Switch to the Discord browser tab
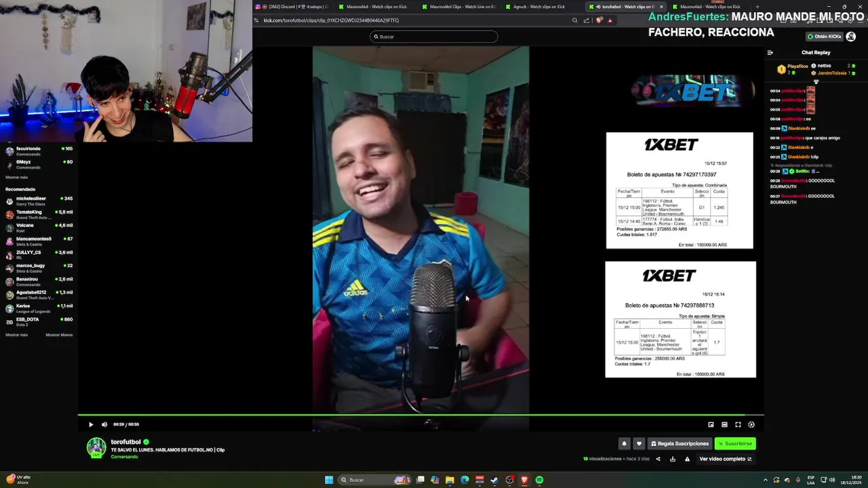This screenshot has height=488, width=868. 292,7
